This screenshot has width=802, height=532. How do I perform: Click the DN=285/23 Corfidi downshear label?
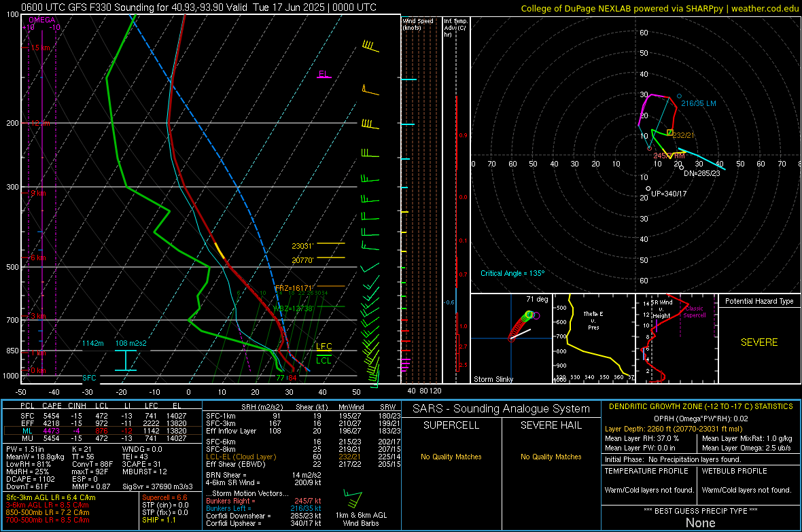pyautogui.click(x=701, y=173)
